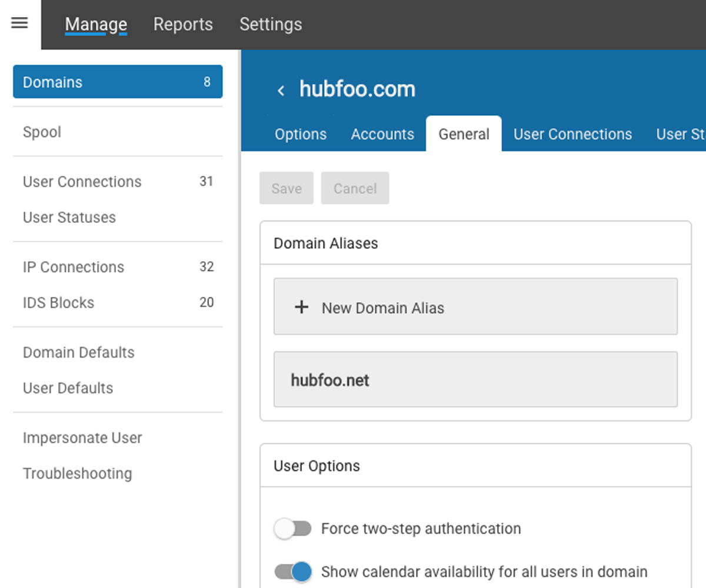
Task: Open the Options tab
Action: [300, 134]
